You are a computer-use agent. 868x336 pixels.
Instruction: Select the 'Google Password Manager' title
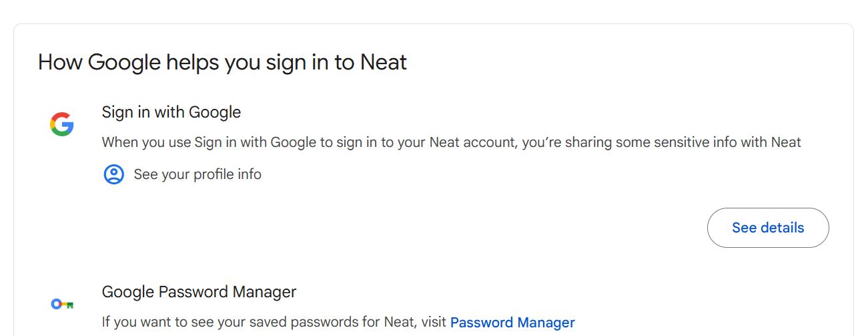199,292
